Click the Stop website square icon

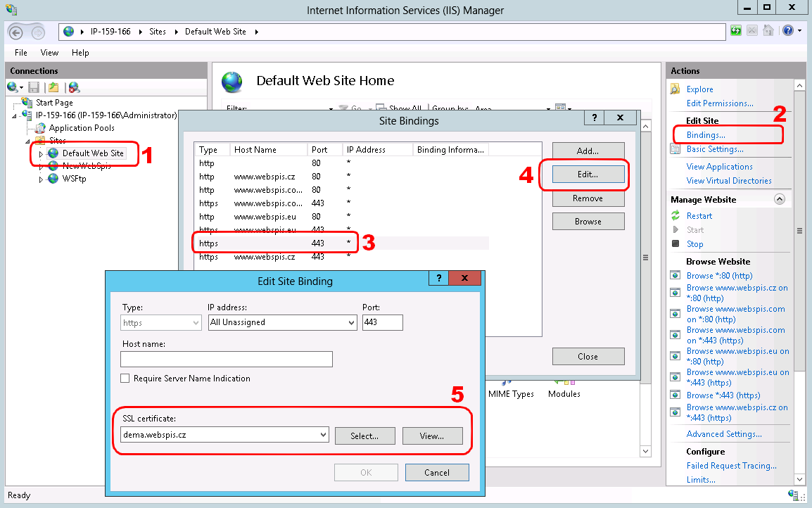point(675,244)
